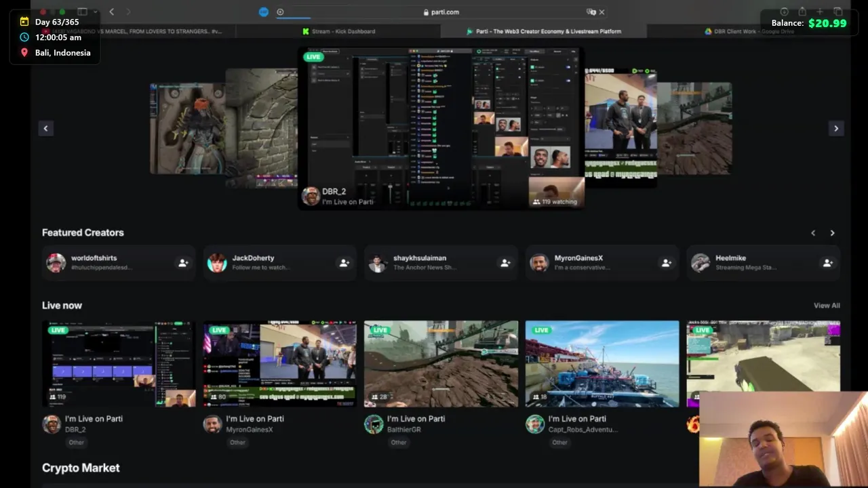Image resolution: width=868 pixels, height=488 pixels.
Task: Click Heelmike creator name
Action: 730,258
